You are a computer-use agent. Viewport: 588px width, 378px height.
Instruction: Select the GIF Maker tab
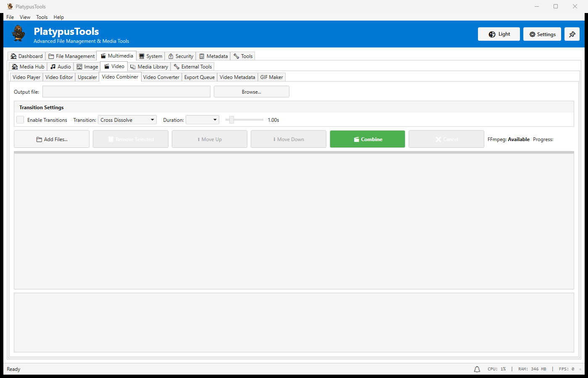point(271,77)
